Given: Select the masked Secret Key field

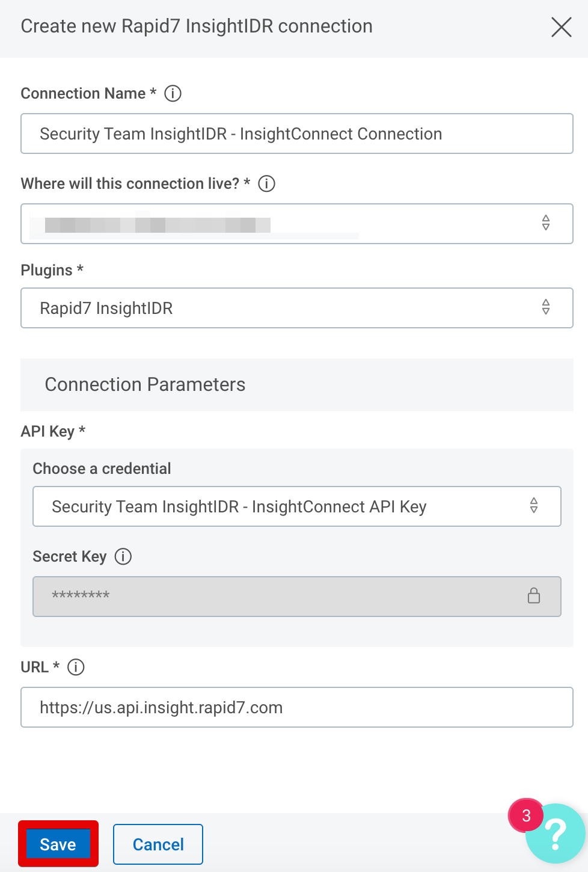Looking at the screenshot, I should 277,596.
